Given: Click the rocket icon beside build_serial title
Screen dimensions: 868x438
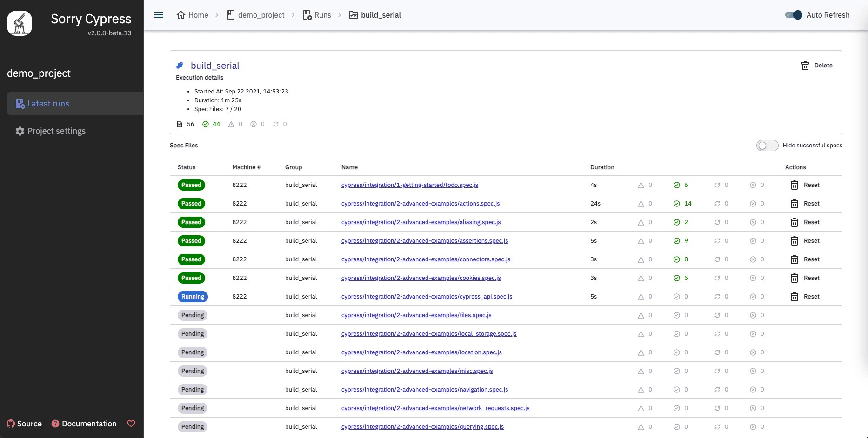Looking at the screenshot, I should (180, 66).
